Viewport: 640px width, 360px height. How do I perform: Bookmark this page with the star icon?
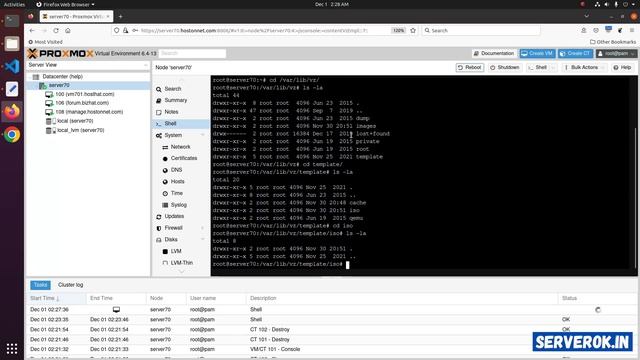pos(413,31)
